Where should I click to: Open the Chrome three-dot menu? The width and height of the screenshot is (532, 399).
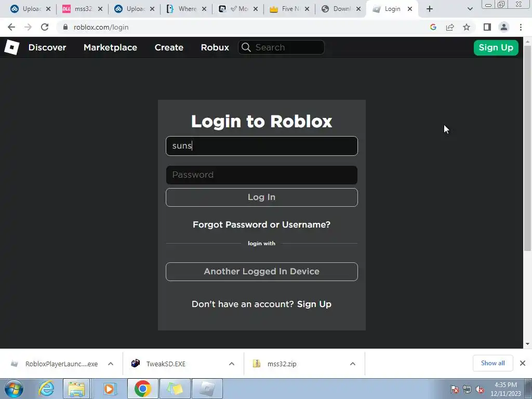(x=521, y=27)
